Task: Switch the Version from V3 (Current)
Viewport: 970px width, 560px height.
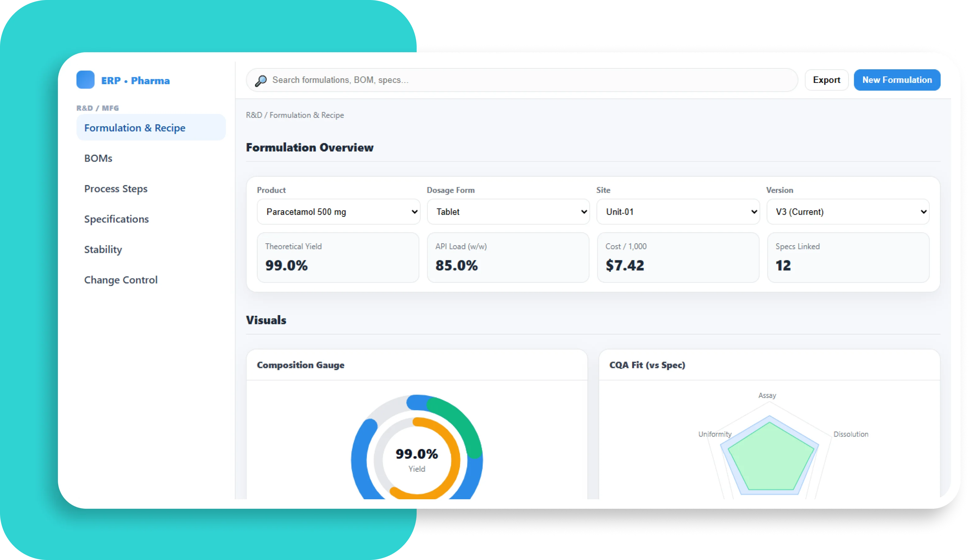Action: point(848,212)
